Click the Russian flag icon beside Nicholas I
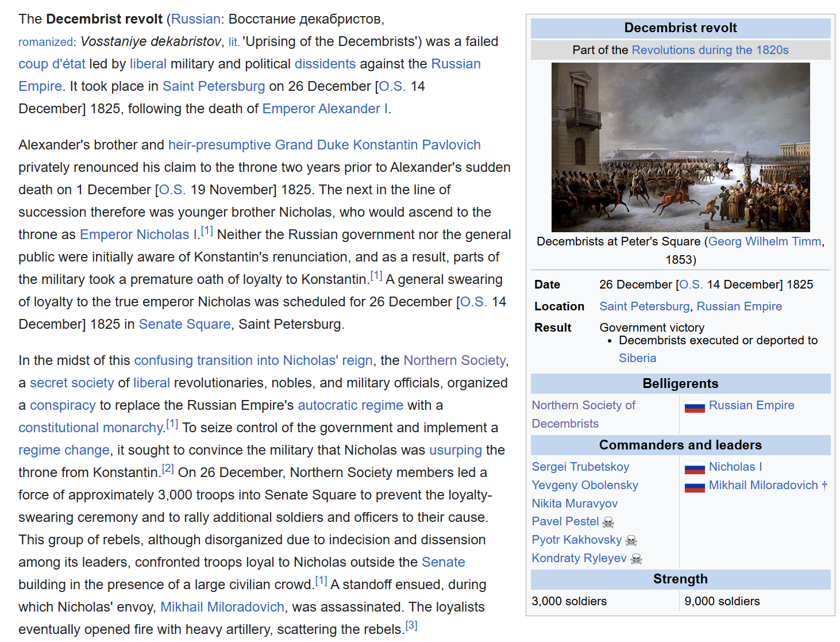The width and height of the screenshot is (840, 642). pyautogui.click(x=695, y=468)
